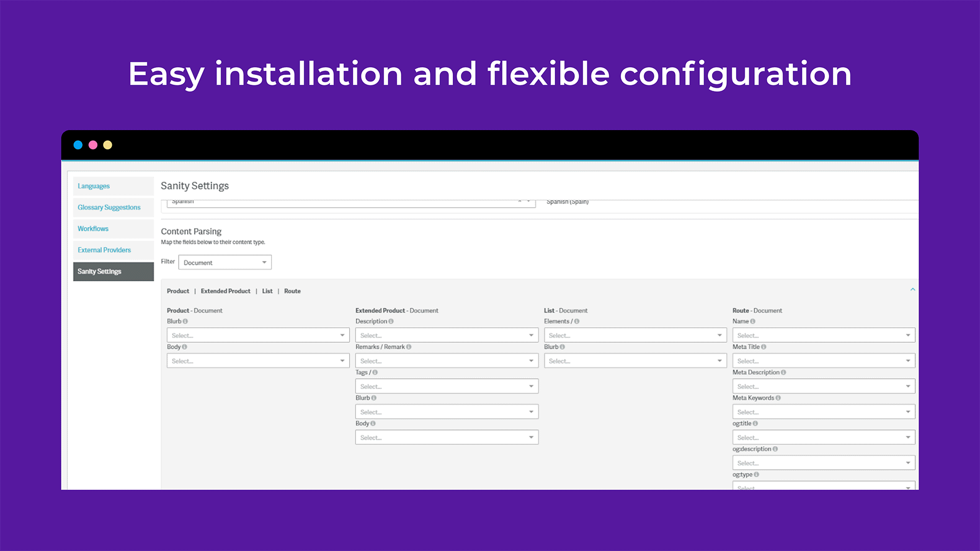Click info icon next to Extended Product Body
Screen dimensions: 980x551
[x=373, y=423]
